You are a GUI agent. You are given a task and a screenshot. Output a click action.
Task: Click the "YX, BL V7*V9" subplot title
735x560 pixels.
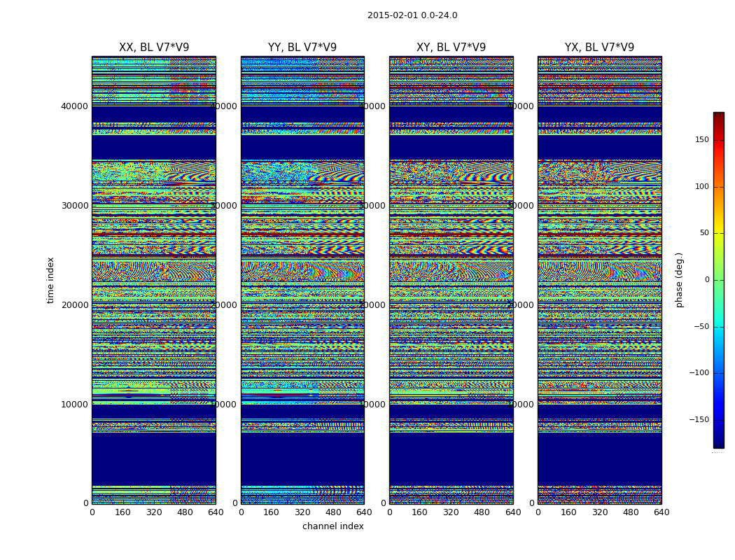599,48
